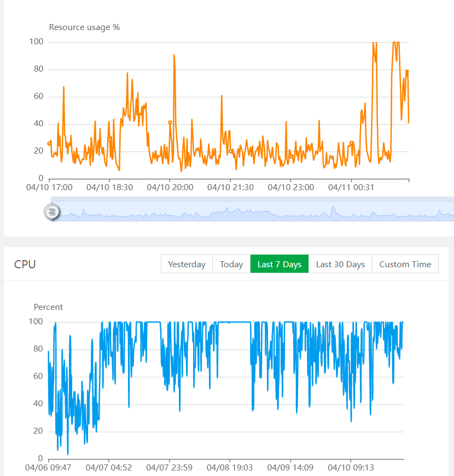Click the Percent axis title

pos(48,307)
